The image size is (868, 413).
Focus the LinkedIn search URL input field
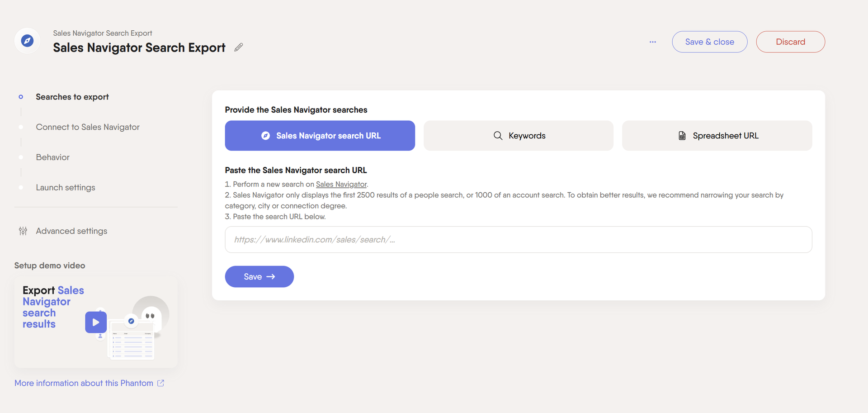[519, 240]
